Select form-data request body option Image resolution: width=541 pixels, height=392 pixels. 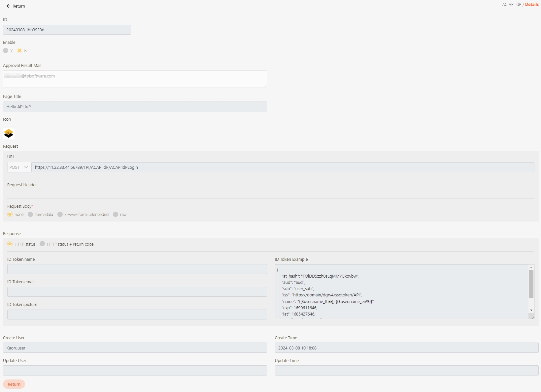coord(30,215)
